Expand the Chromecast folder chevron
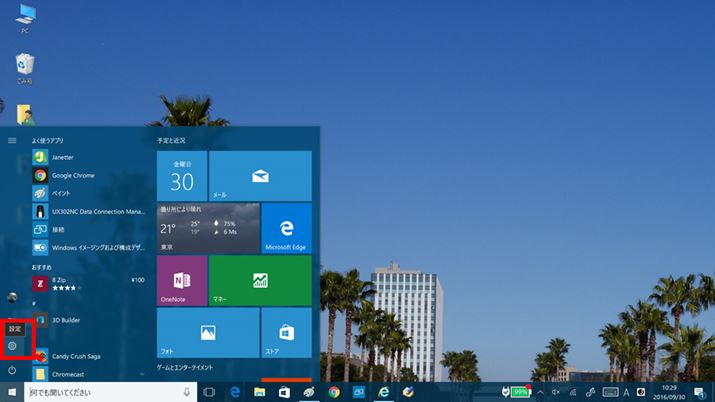Screen dimensions: 715x402 coord(140,374)
